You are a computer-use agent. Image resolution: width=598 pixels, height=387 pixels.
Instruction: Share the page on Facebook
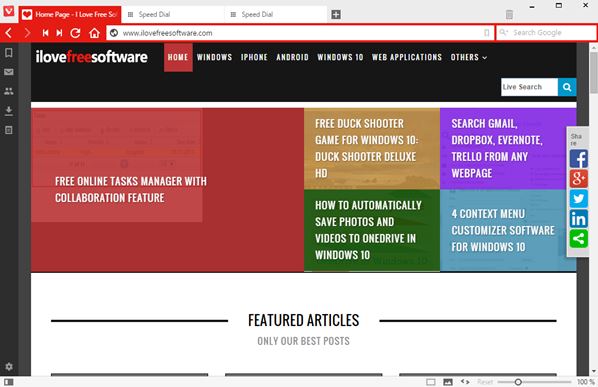(578, 159)
